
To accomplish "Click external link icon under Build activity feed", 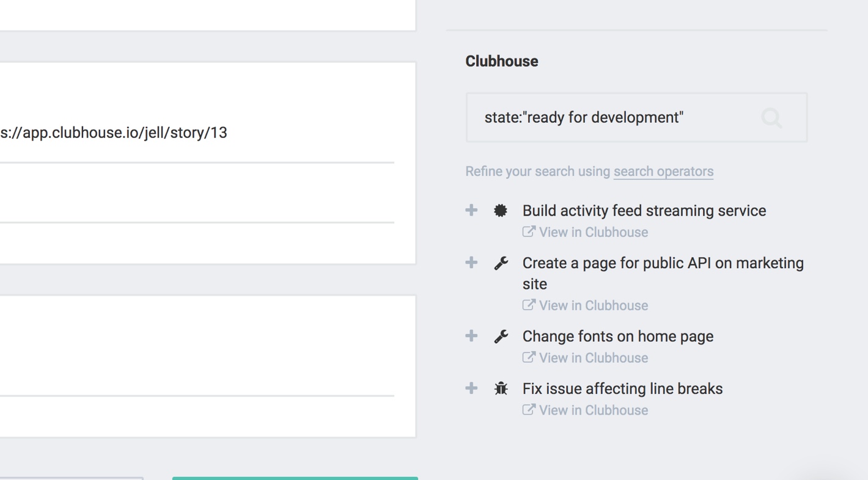I will (x=529, y=232).
